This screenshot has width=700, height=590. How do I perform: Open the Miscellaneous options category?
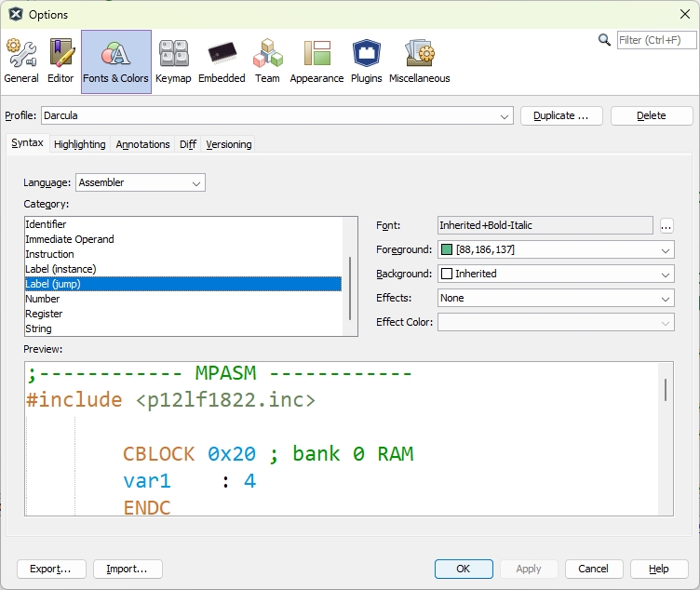(420, 61)
